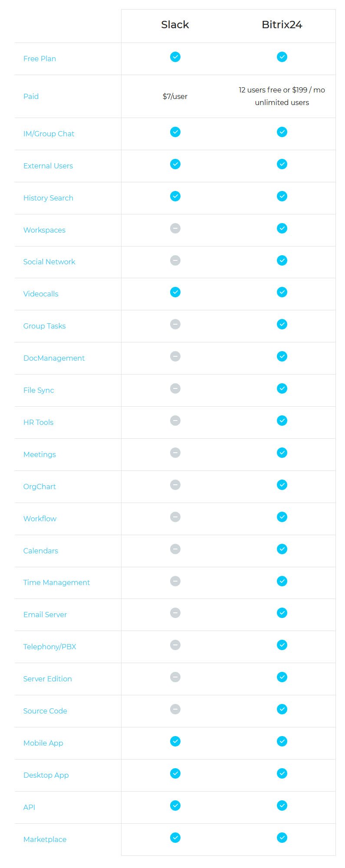Open the Social Network feature link

(49, 262)
